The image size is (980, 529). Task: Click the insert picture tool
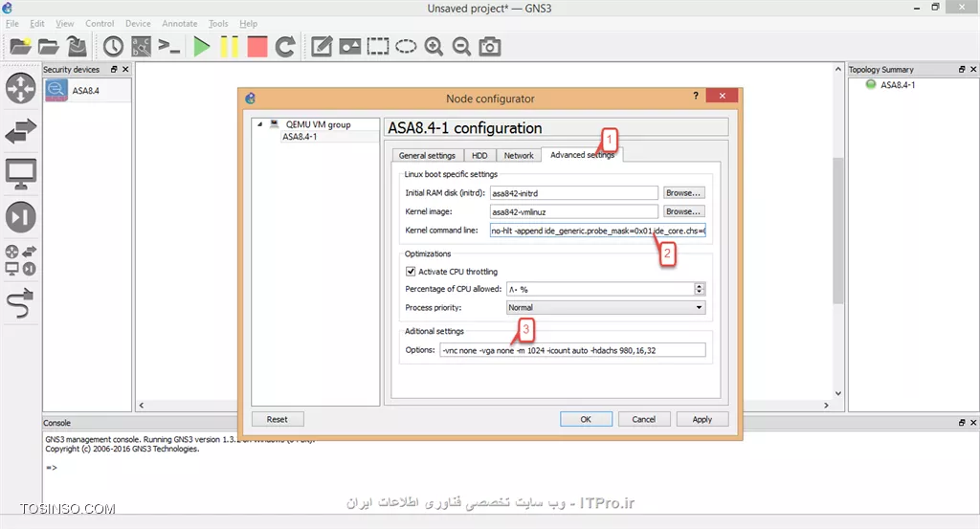click(350, 46)
